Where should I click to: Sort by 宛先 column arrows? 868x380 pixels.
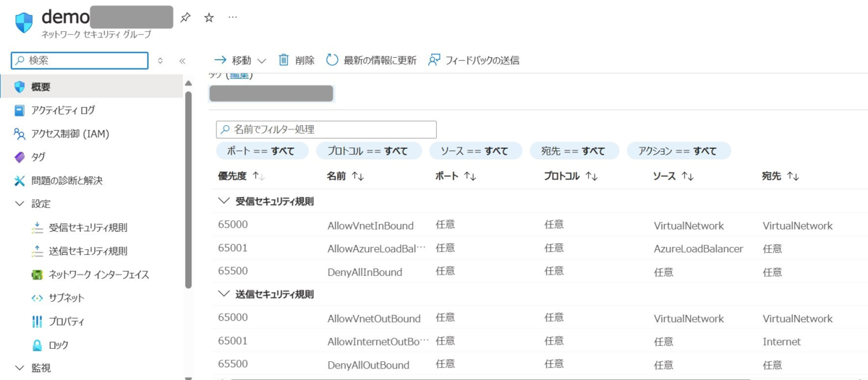(x=793, y=176)
